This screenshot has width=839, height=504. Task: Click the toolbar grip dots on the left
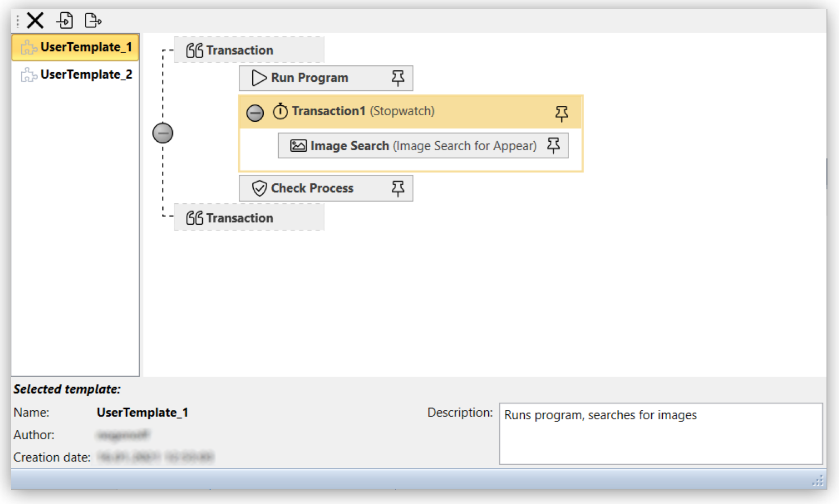(18, 20)
